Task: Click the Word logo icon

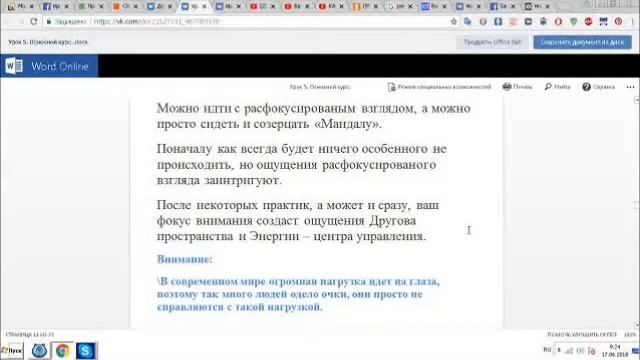Action: click(x=14, y=66)
